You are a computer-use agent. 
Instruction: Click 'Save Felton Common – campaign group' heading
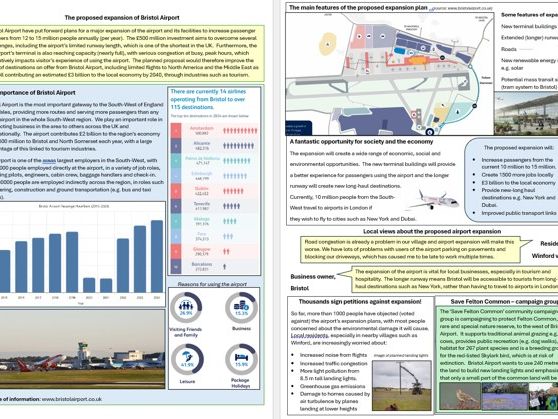click(x=504, y=302)
